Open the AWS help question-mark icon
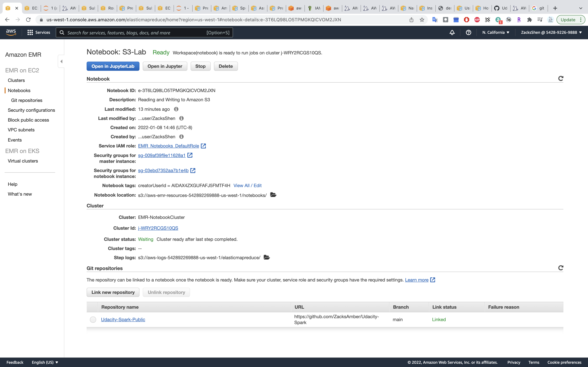The width and height of the screenshot is (588, 367). [468, 33]
